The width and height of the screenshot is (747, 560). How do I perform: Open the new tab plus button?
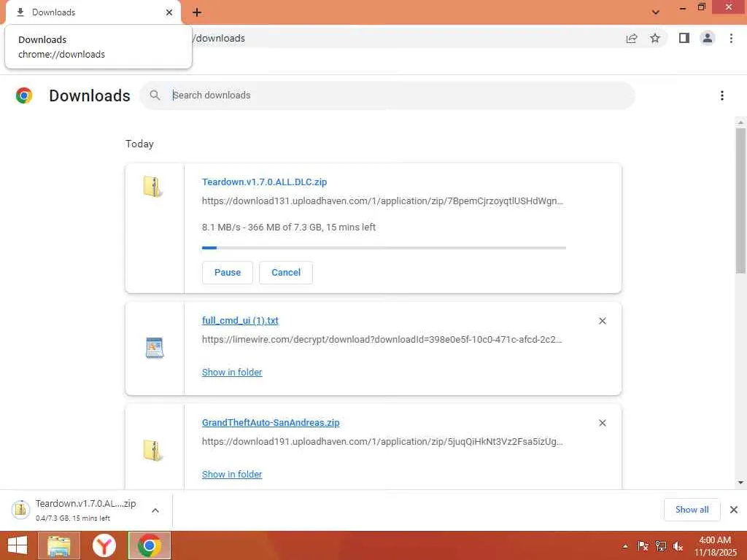click(197, 12)
